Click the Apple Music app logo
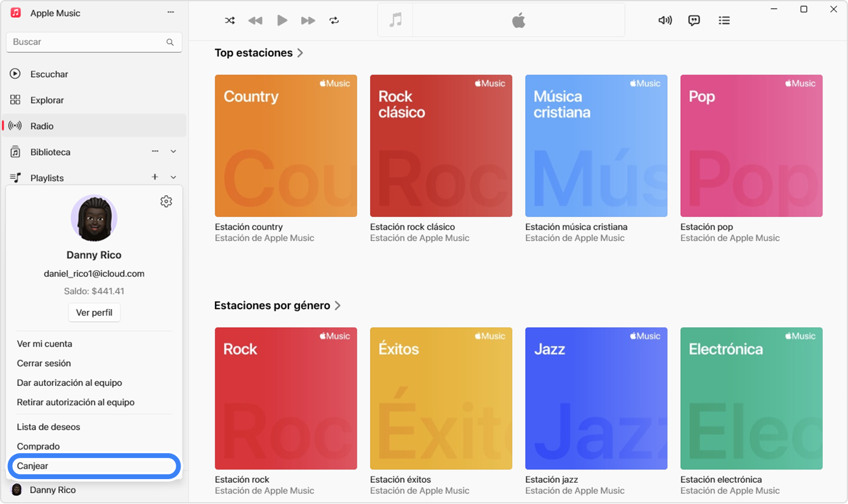 16,13
